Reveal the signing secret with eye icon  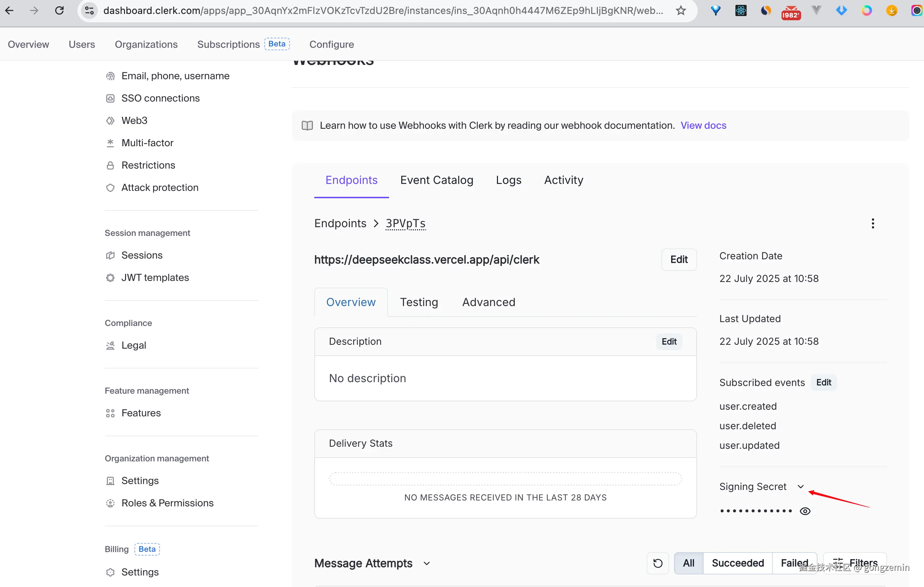tap(805, 511)
